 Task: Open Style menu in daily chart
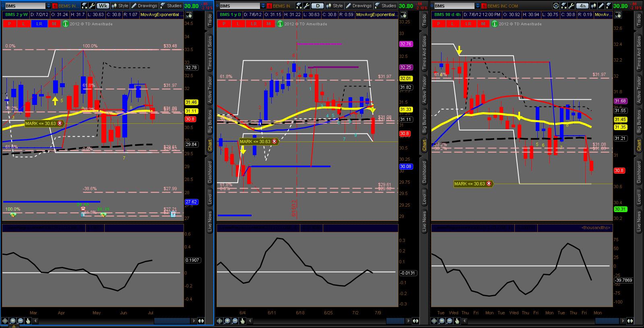tap(334, 6)
